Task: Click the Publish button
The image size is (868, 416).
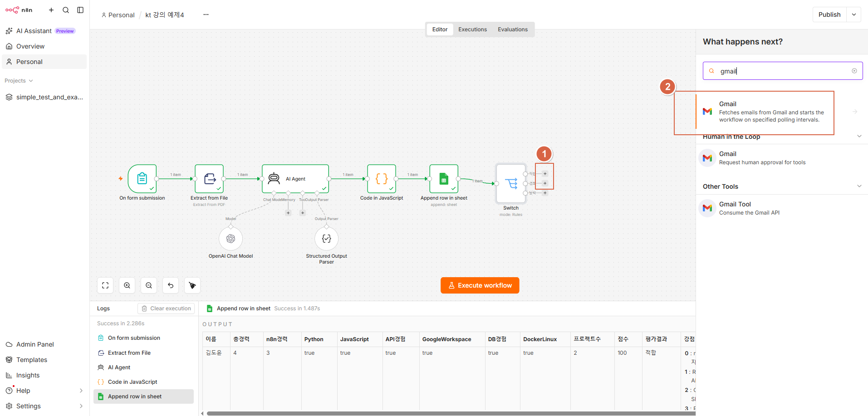Action: [829, 15]
